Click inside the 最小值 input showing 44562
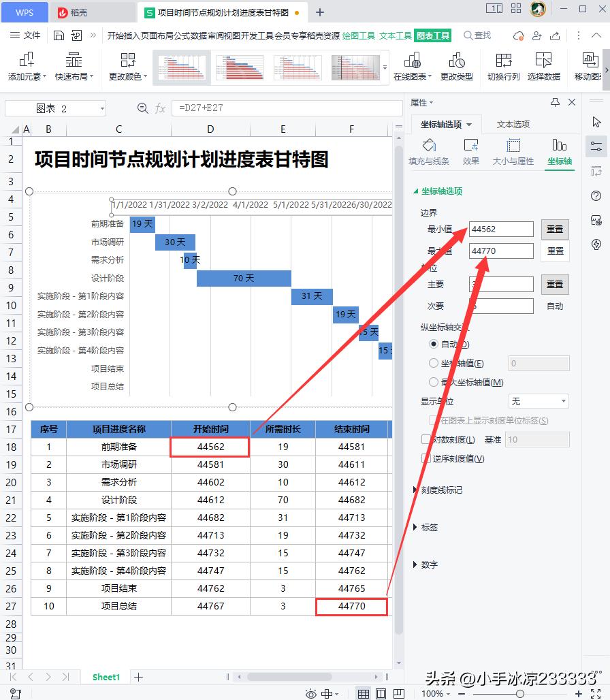610x700 pixels. click(501, 229)
